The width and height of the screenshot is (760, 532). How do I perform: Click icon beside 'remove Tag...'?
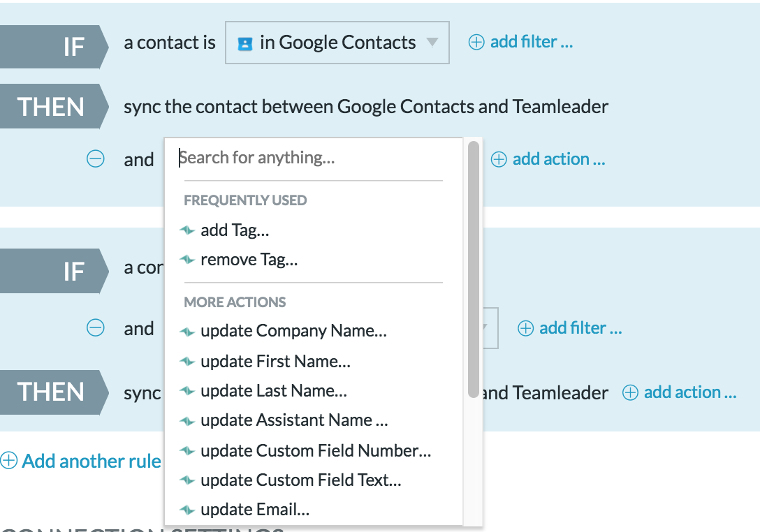point(187,260)
